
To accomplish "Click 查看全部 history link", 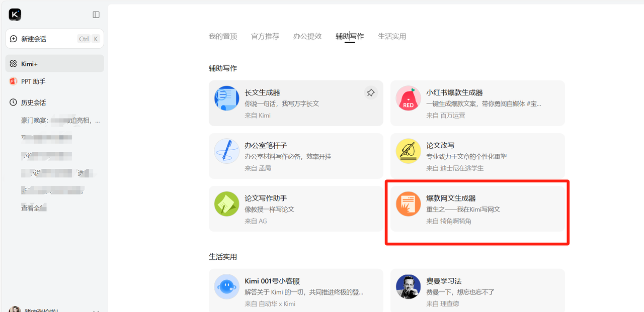I will [34, 208].
